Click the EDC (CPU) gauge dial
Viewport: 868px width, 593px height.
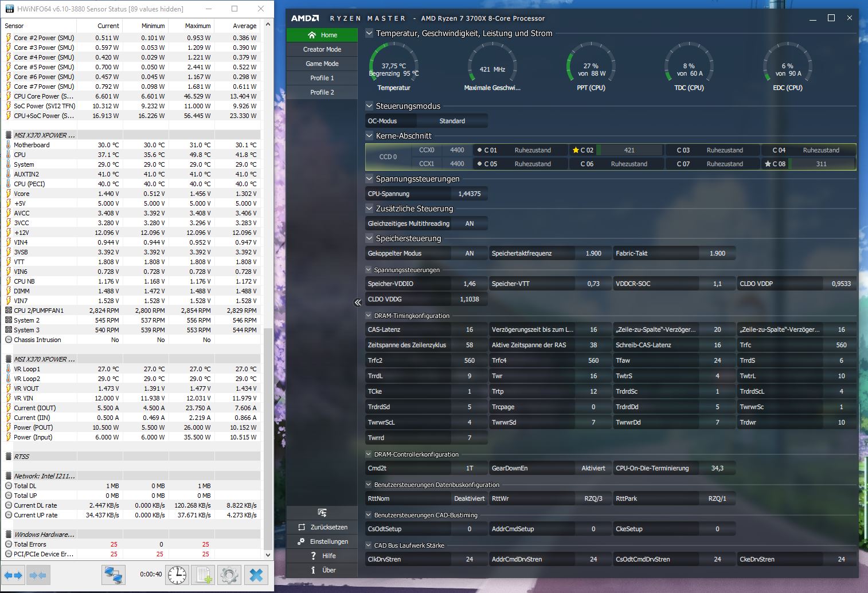pyautogui.click(x=788, y=66)
